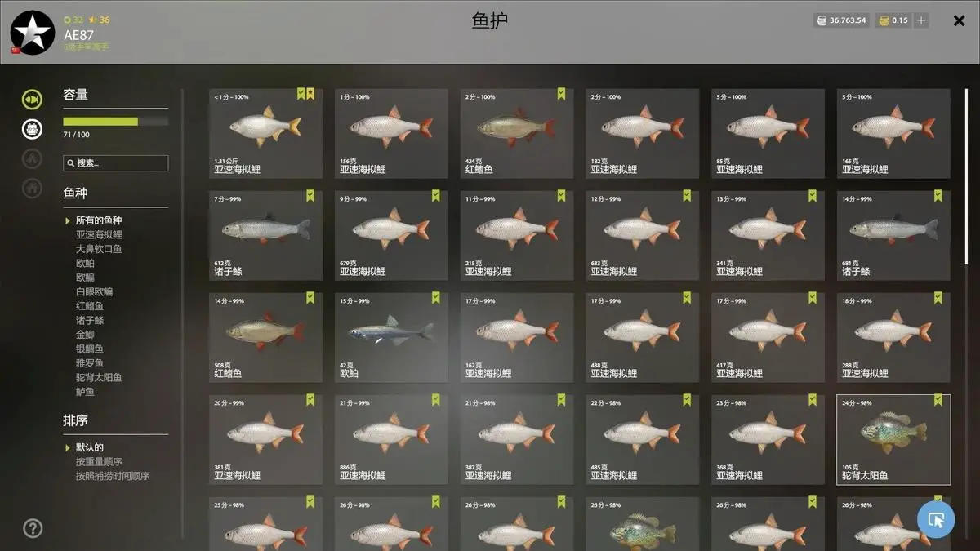Filter fish list by 驼背太阳鱼

point(99,377)
